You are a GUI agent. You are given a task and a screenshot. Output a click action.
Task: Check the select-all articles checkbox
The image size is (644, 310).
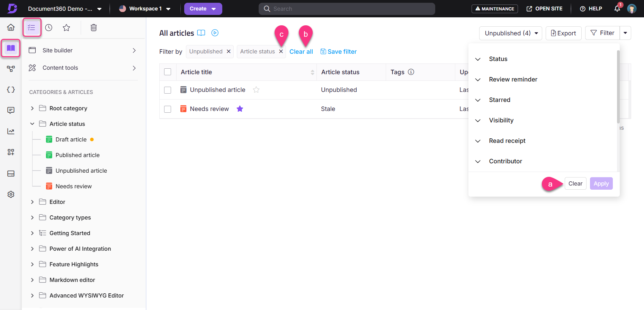(168, 72)
